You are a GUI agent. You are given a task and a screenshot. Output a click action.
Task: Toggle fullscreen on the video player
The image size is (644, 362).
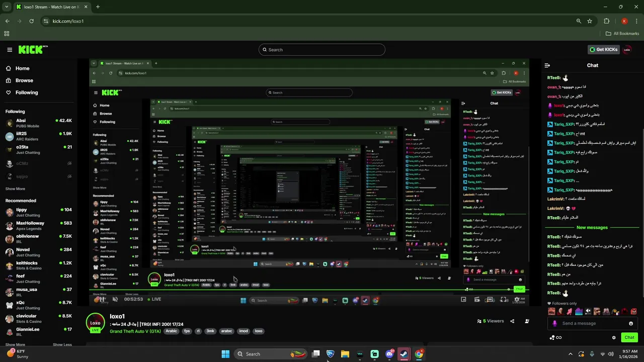[504, 300]
